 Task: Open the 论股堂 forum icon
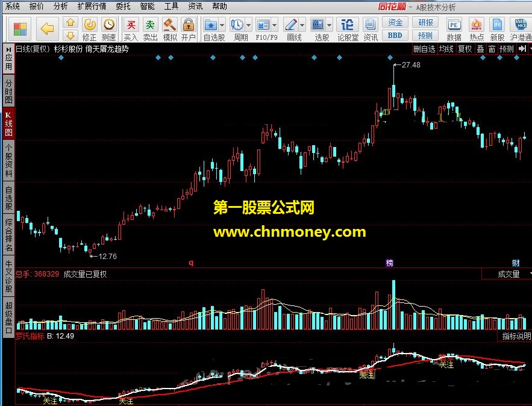point(348,29)
